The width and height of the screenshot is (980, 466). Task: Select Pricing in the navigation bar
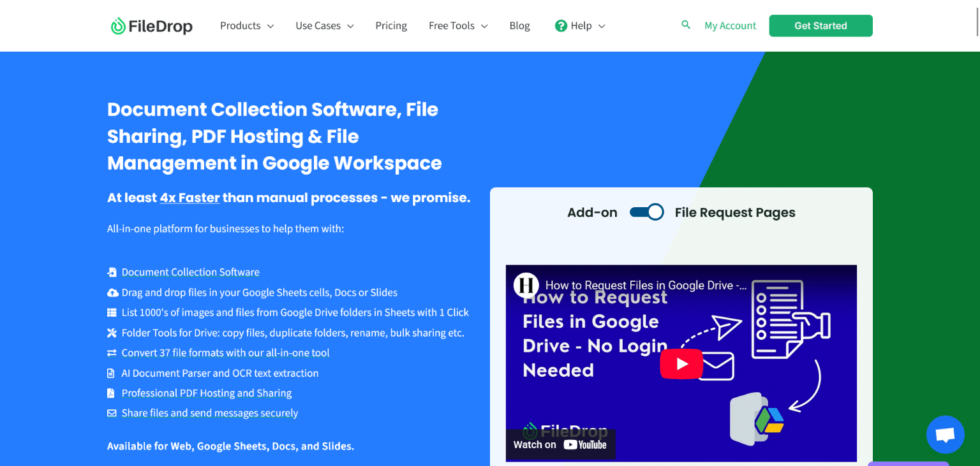(391, 25)
